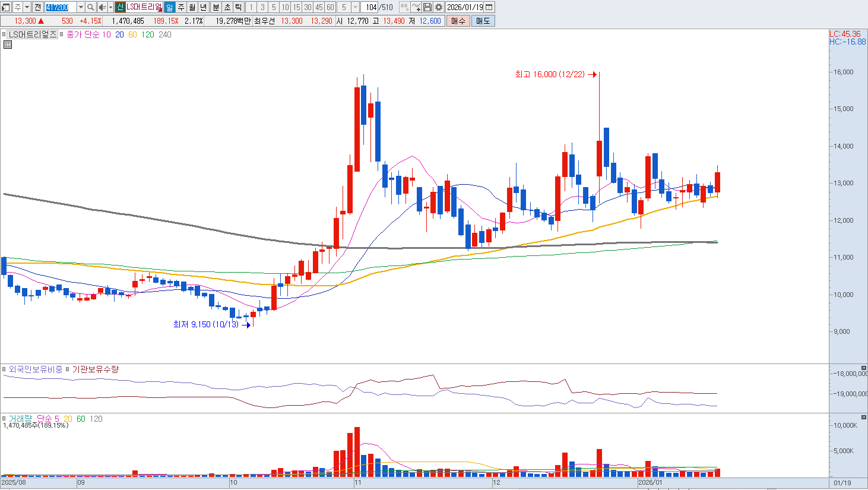Click the floppy disk save chart icon
This screenshot has width=868, height=490.
[427, 7]
